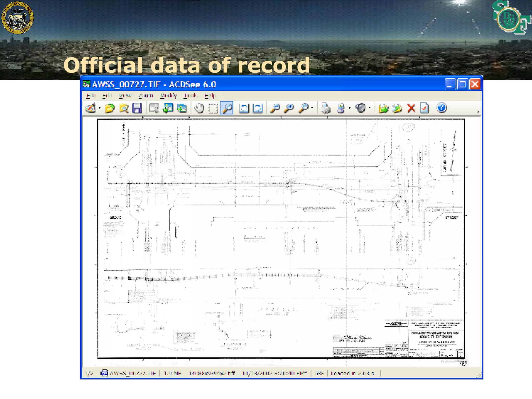Click the Browse folder magnifier icon
The width and height of the screenshot is (532, 399).
click(124, 108)
